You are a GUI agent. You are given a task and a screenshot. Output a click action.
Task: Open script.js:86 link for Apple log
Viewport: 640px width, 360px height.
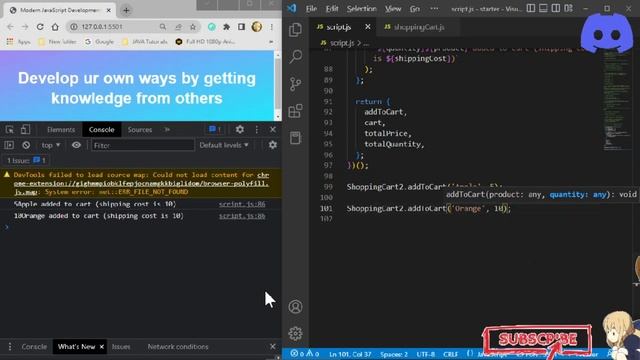(x=242, y=204)
